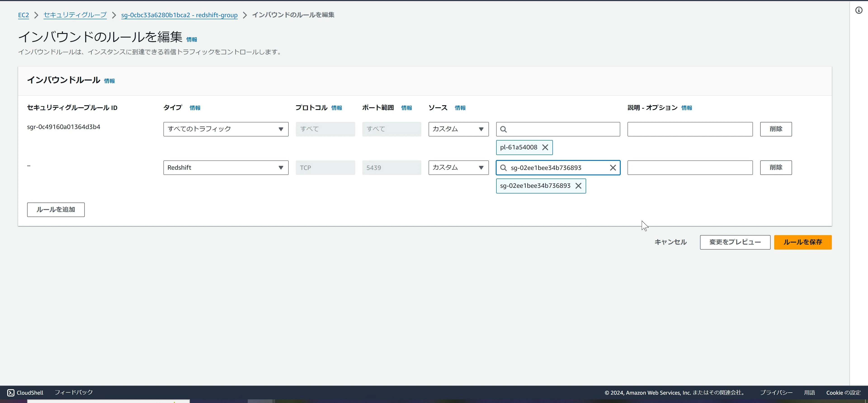Screen dimensions: 868x403
Task: Open 情報 link next to page title
Action: 192,39
